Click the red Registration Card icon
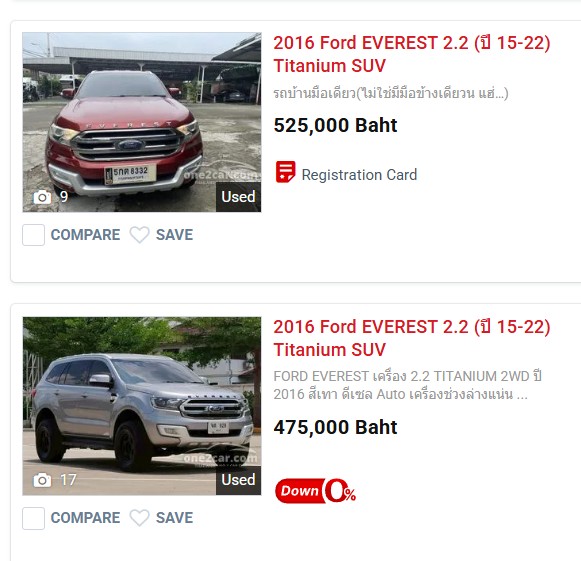581x561 pixels. [285, 172]
